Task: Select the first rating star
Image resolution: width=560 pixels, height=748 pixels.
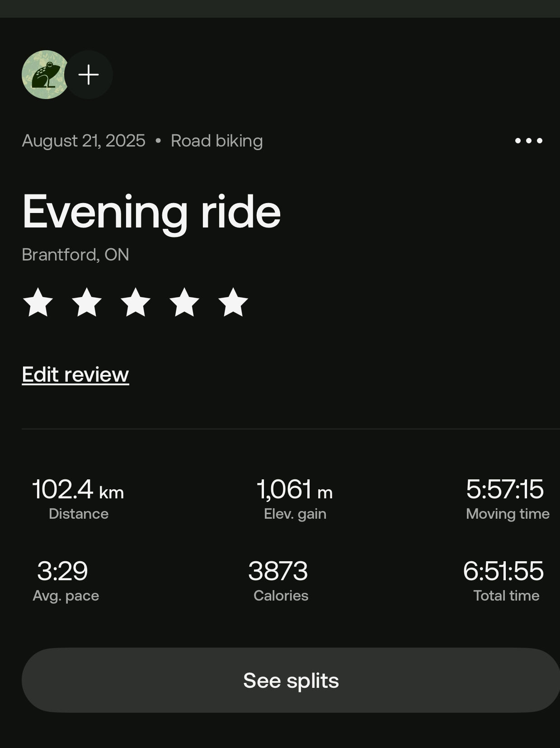Action: (x=38, y=302)
